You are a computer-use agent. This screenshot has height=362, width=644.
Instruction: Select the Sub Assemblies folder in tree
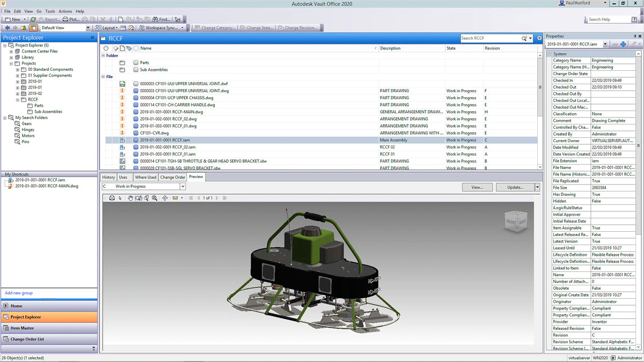(48, 112)
